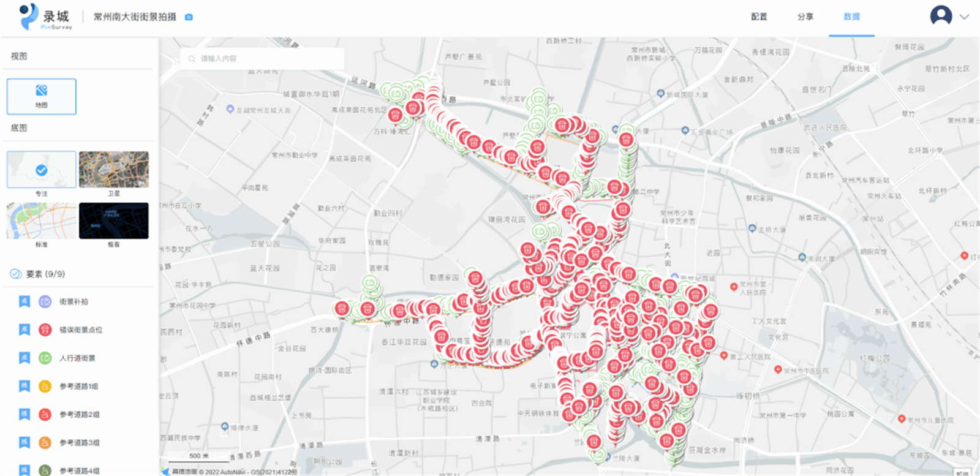Click the map search input field
Image resolution: width=980 pixels, height=476 pixels.
[263, 59]
